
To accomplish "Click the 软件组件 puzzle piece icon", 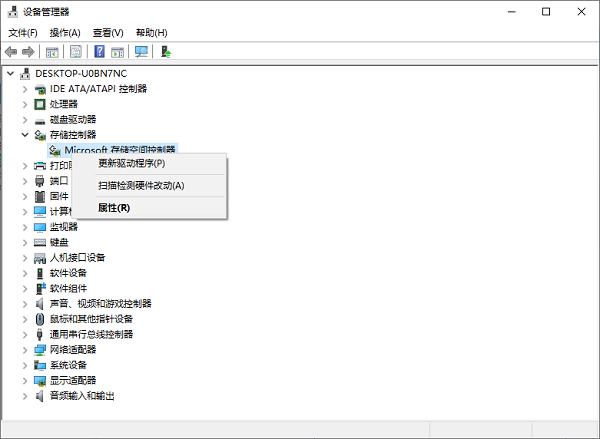I will click(x=40, y=288).
